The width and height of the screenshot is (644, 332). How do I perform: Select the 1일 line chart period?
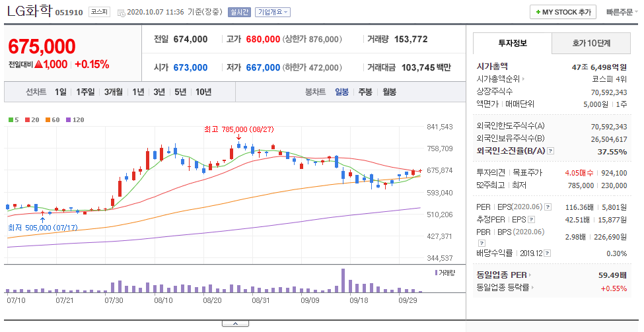click(x=60, y=92)
